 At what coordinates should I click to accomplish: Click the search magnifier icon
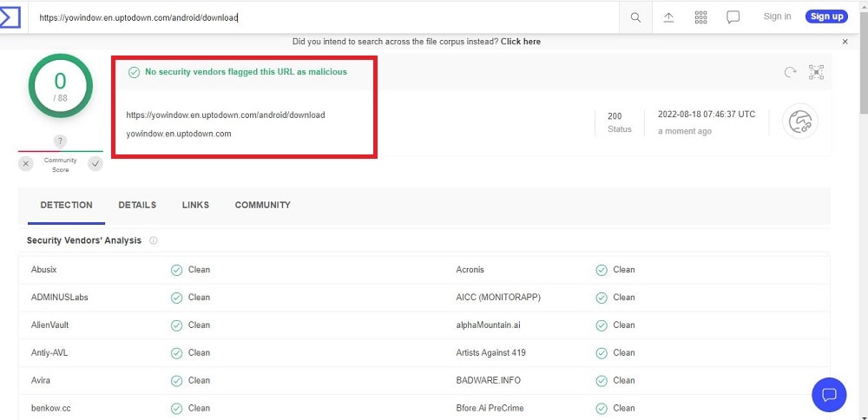tap(635, 17)
